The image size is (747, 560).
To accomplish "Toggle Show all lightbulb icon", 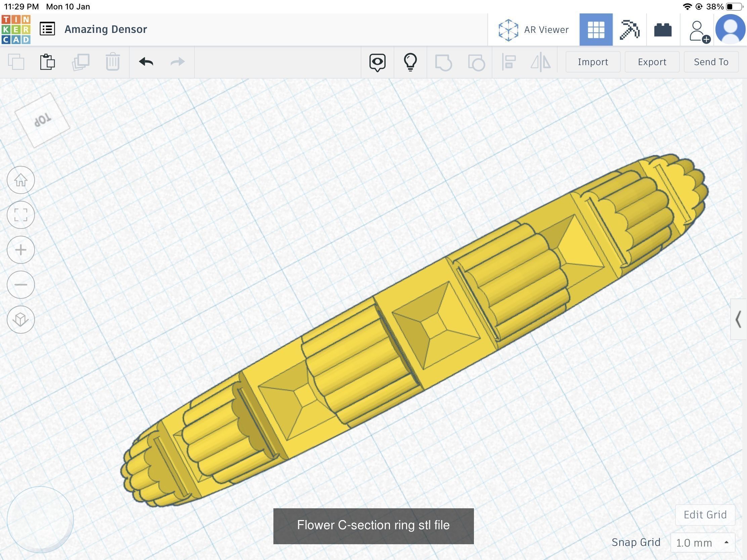I will click(410, 62).
